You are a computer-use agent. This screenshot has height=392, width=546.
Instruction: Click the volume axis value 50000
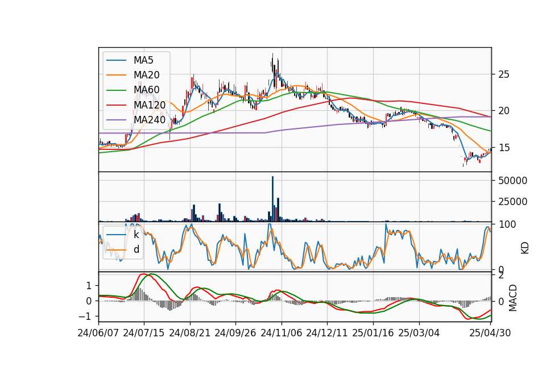[513, 181]
